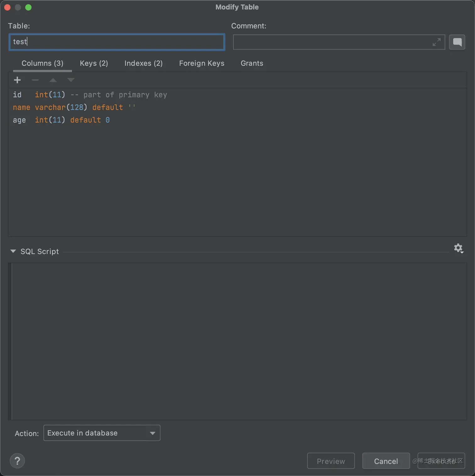Go to the Foreign Keys tab
Image resolution: width=475 pixels, height=476 pixels.
click(202, 63)
